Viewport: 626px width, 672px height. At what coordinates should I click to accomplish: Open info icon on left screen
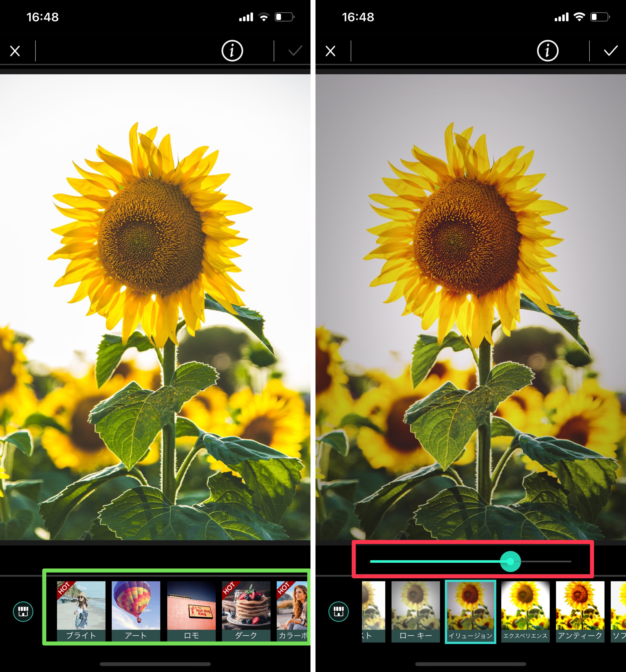coord(232,51)
